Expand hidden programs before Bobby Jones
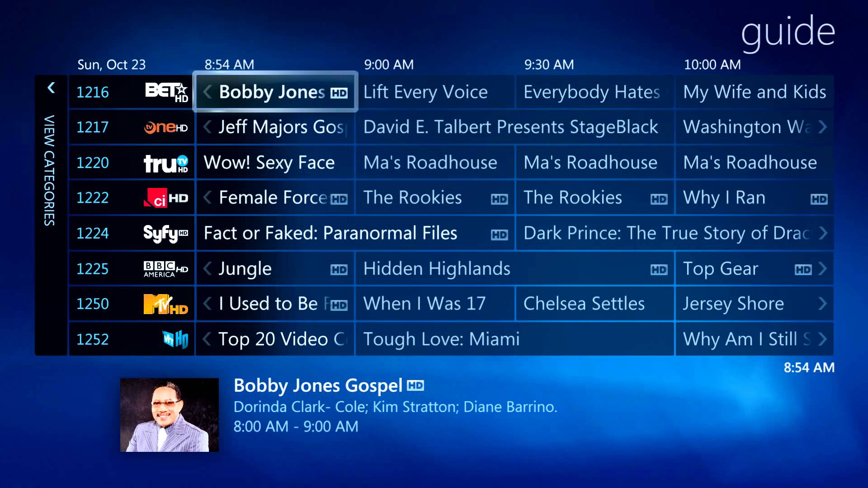 (x=208, y=91)
